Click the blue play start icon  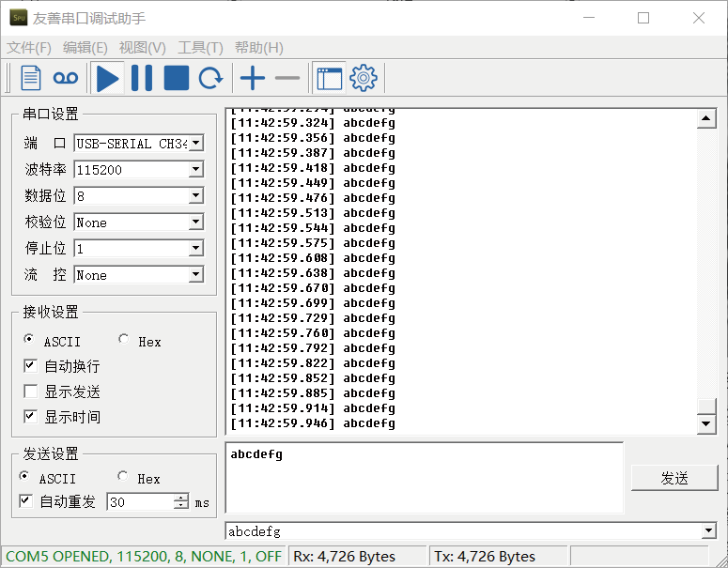point(108,78)
